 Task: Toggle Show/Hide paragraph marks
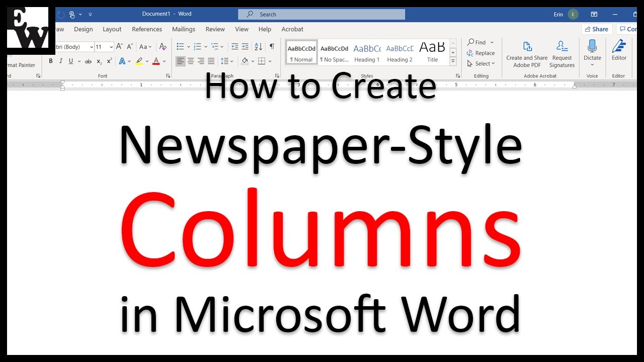tap(272, 46)
